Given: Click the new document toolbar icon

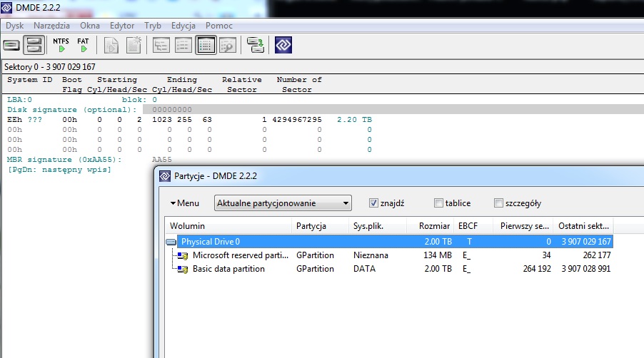Looking at the screenshot, I should pos(134,45).
